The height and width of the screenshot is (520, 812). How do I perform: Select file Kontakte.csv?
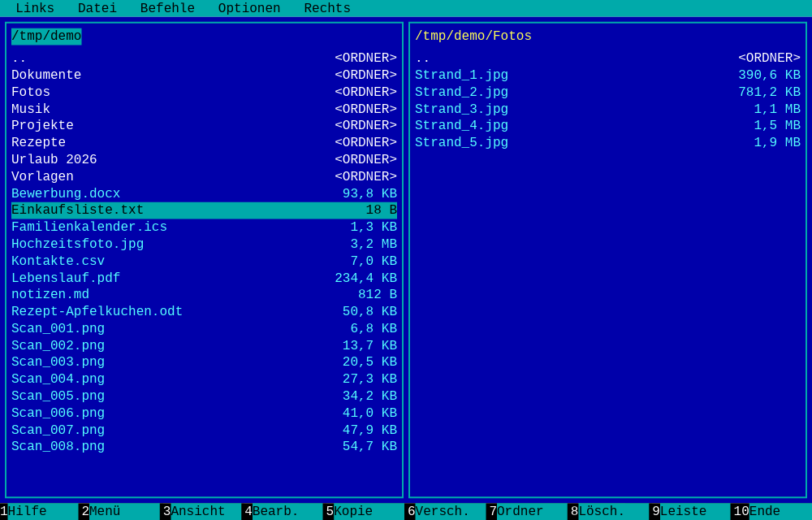(x=204, y=261)
